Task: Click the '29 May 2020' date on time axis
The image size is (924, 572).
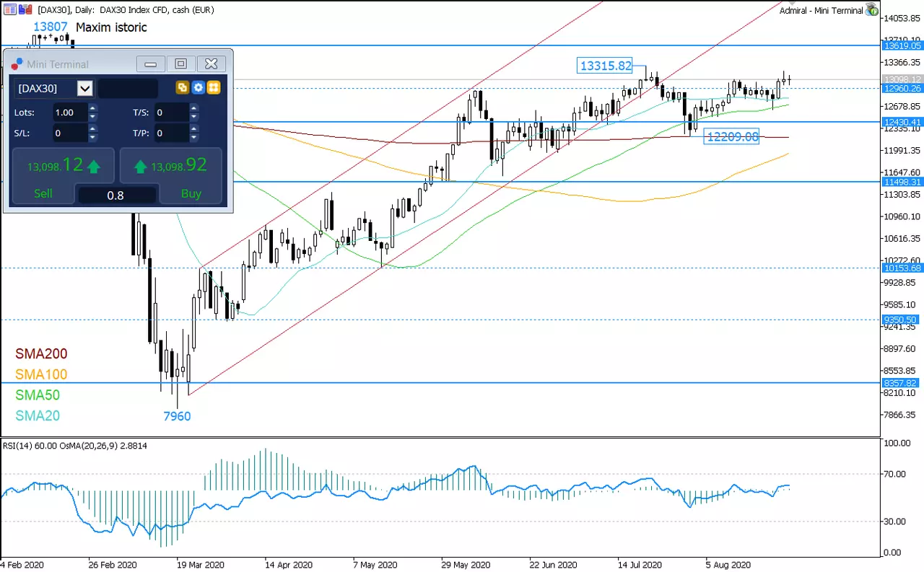Action: pos(465,565)
